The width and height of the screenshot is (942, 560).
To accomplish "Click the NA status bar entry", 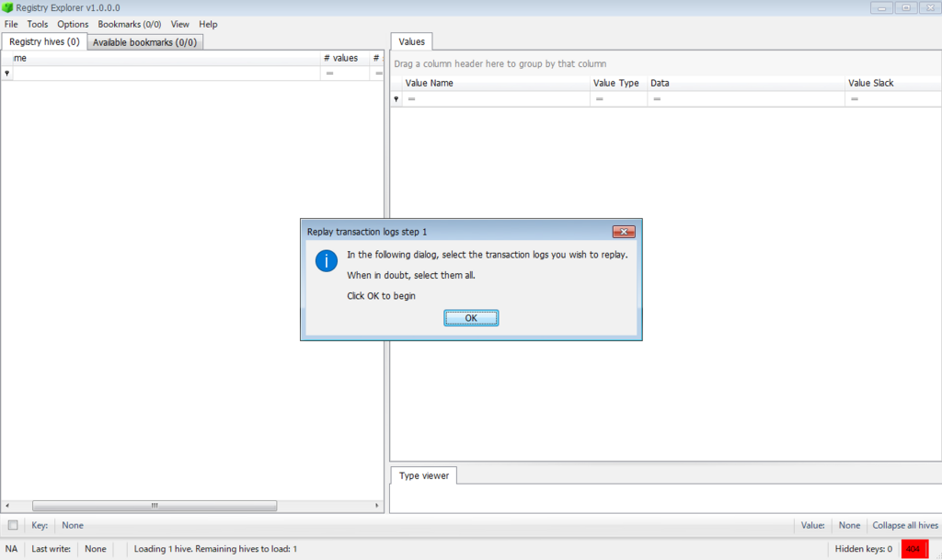I will [x=11, y=549].
